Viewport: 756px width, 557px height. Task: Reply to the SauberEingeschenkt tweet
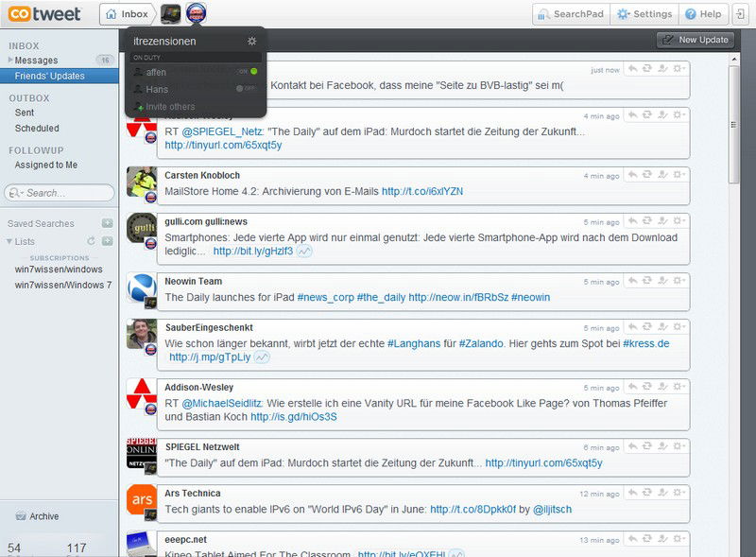[x=632, y=327]
